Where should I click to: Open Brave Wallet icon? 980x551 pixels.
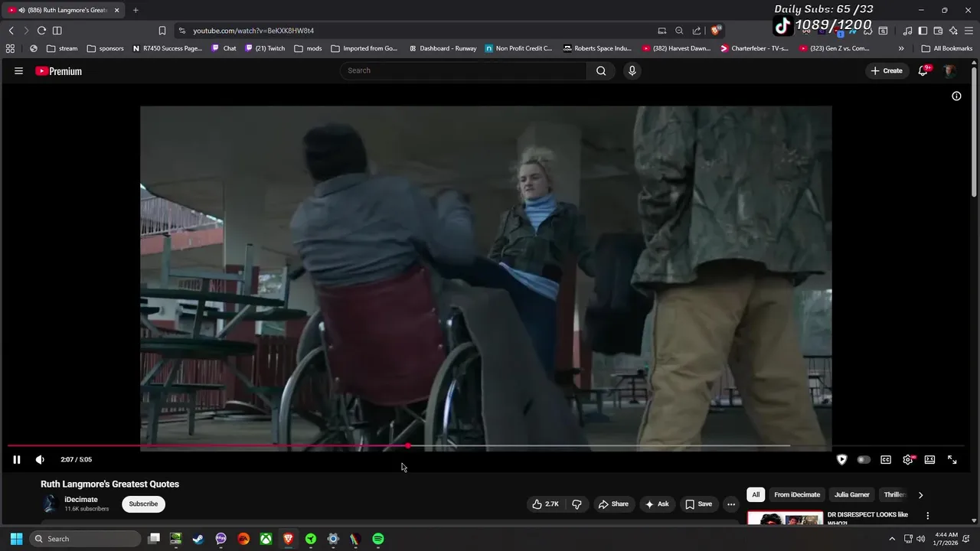pos(938,31)
